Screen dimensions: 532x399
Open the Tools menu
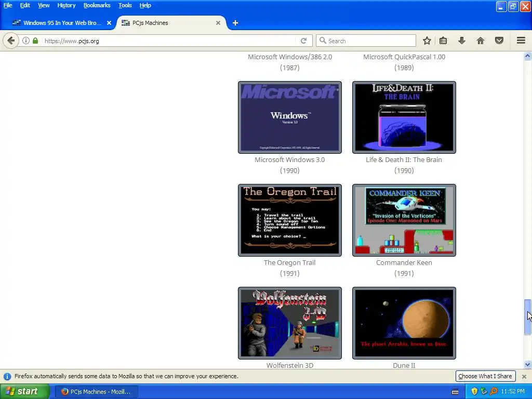[125, 5]
